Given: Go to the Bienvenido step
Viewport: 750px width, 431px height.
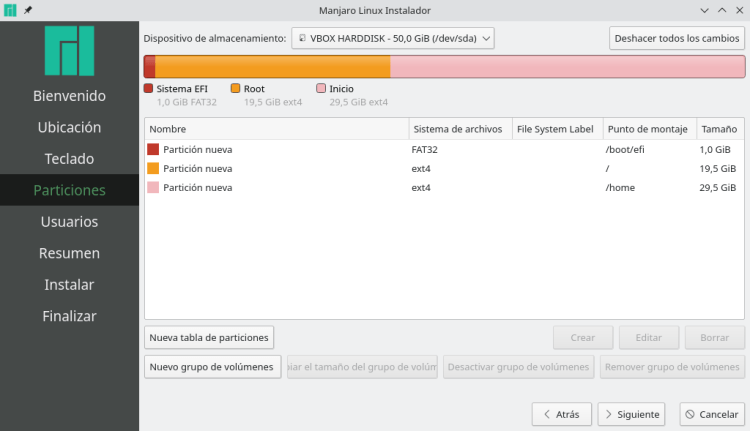Looking at the screenshot, I should 69,96.
